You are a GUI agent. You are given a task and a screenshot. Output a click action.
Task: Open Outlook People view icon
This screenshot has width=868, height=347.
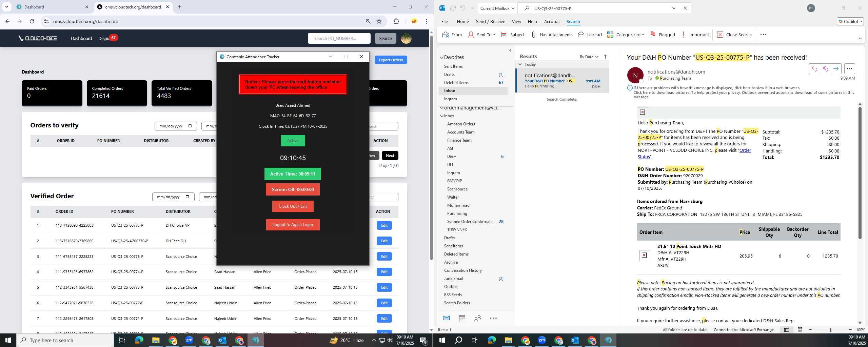477,318
